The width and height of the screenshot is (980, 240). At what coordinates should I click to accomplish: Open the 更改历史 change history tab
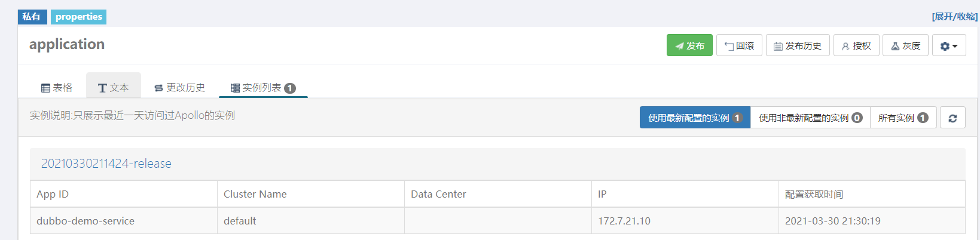[x=179, y=88]
